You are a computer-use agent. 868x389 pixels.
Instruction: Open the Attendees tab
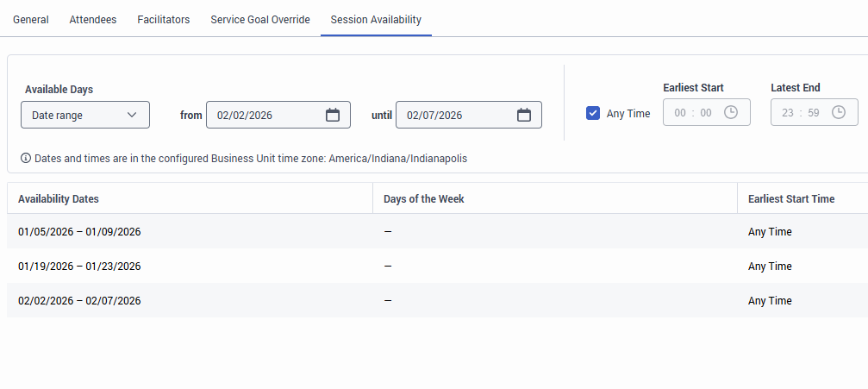coord(93,20)
